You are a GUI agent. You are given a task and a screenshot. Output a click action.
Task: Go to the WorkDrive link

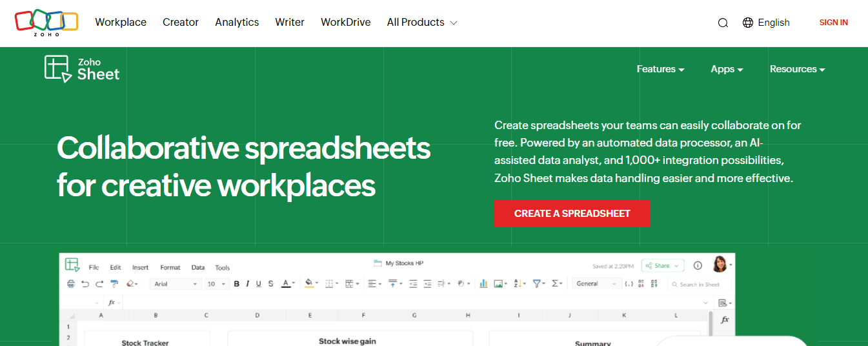point(346,23)
